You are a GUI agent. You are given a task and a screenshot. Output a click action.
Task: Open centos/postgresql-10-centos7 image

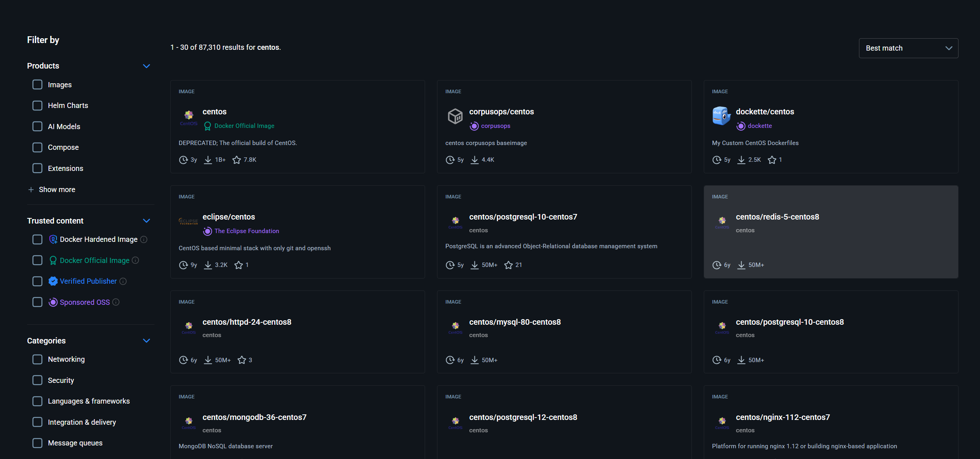523,217
